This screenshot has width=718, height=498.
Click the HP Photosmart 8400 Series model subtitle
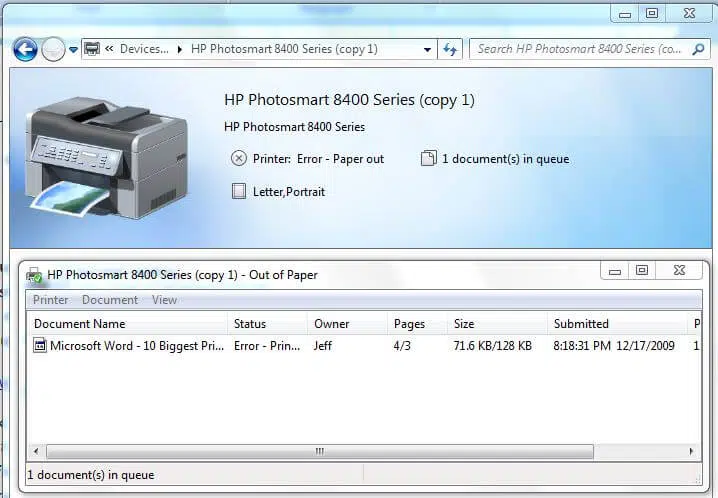click(x=294, y=127)
